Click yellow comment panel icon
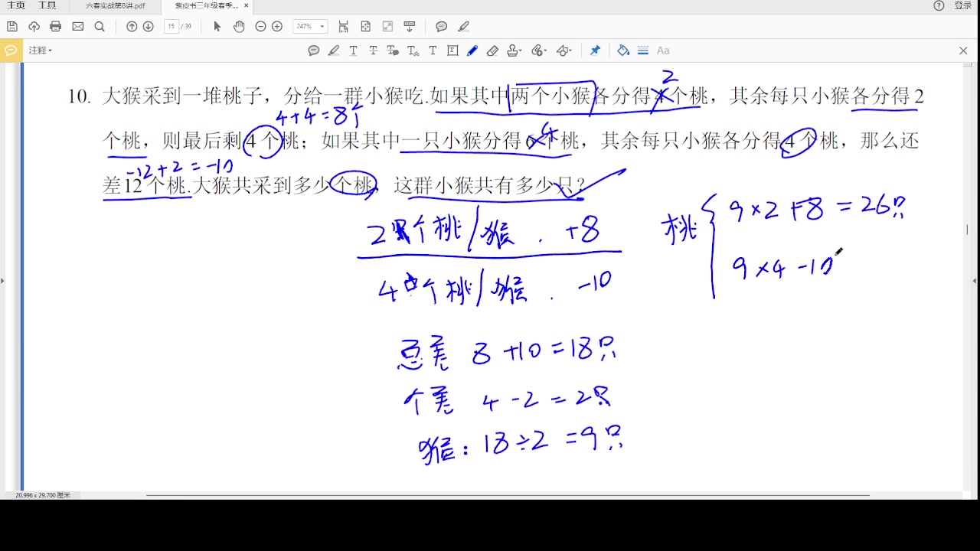This screenshot has height=551, width=980. pyautogui.click(x=10, y=51)
